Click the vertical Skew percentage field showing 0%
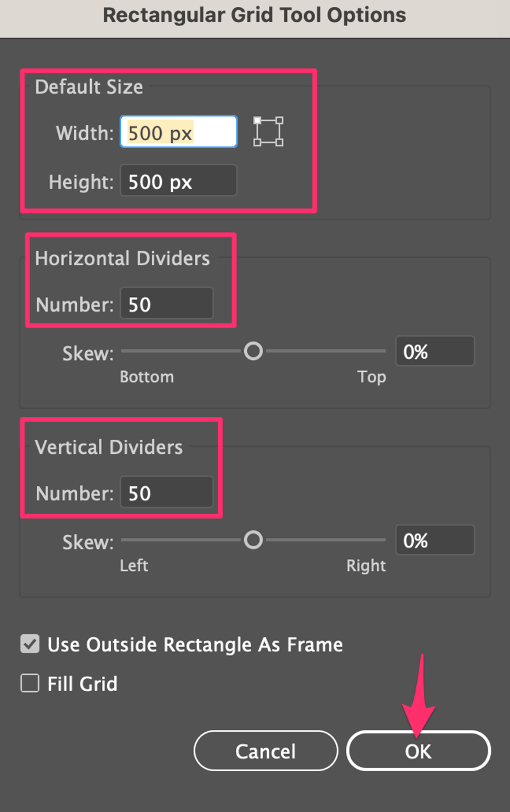This screenshot has width=510, height=812. (435, 540)
